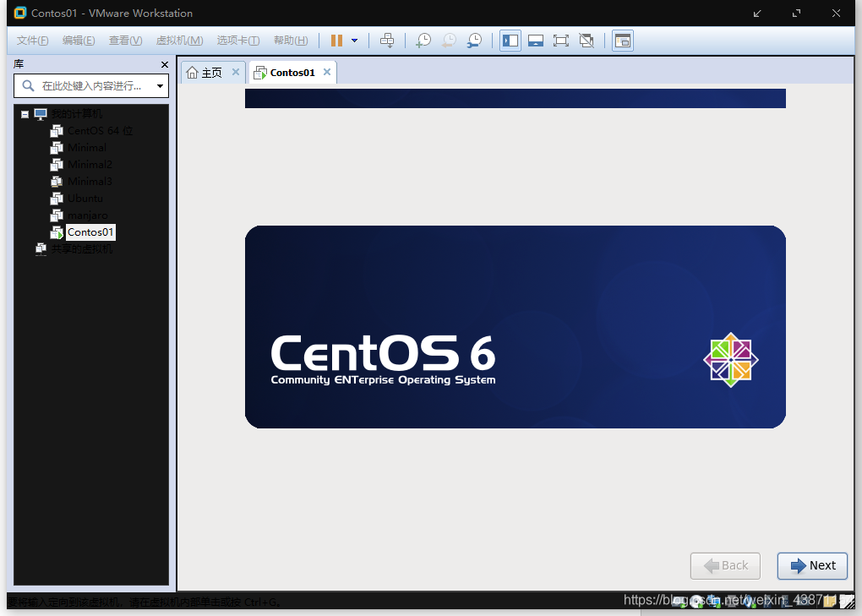This screenshot has height=616, width=862.
Task: Click the VMware Workstation title icon
Action: point(19,13)
